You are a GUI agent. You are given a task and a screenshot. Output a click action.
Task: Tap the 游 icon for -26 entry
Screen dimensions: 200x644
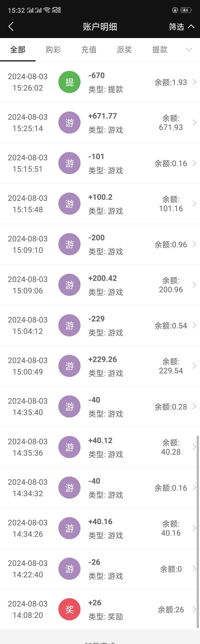click(x=69, y=569)
